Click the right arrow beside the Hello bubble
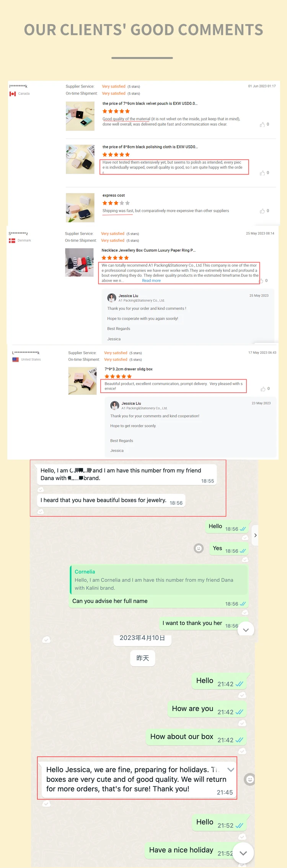 tap(255, 535)
